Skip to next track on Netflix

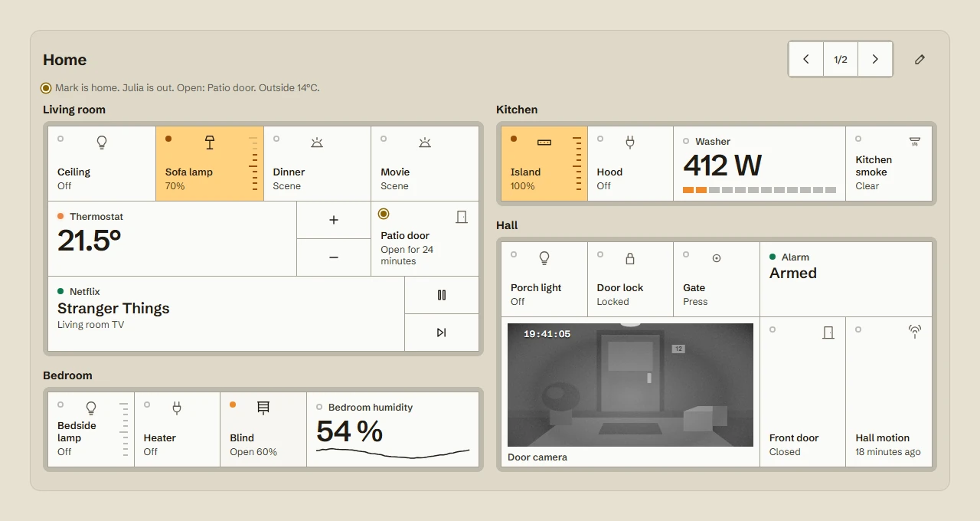coord(442,333)
